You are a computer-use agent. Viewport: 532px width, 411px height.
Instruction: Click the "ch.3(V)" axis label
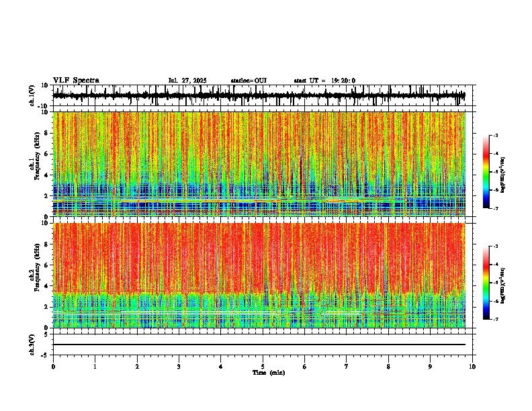(x=32, y=345)
